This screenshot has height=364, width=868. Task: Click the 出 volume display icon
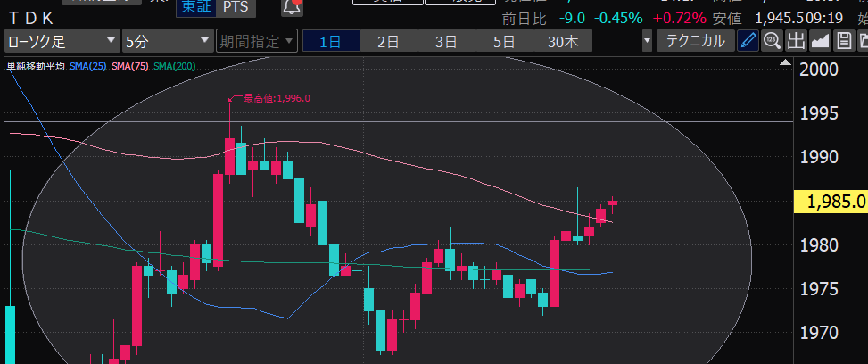(796, 40)
